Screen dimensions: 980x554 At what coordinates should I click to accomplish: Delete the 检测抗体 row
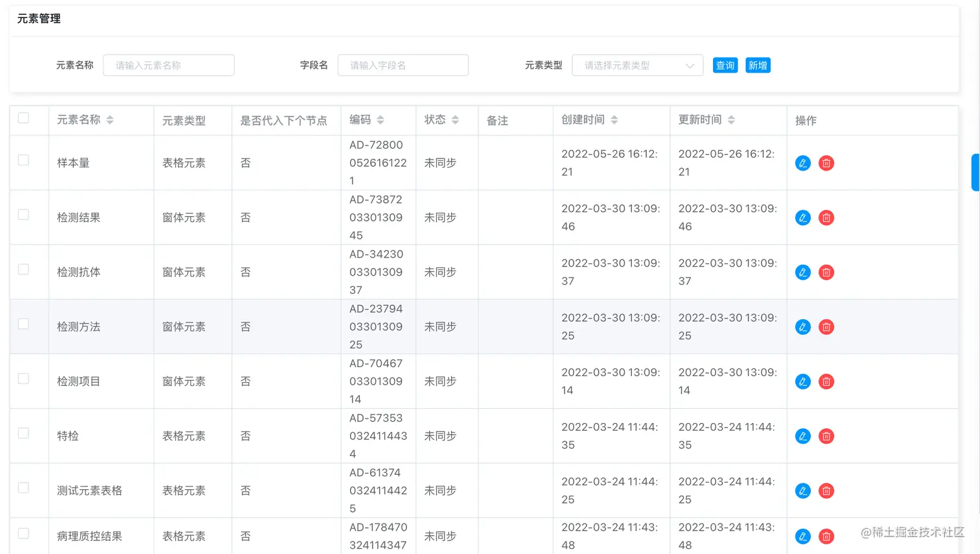826,272
